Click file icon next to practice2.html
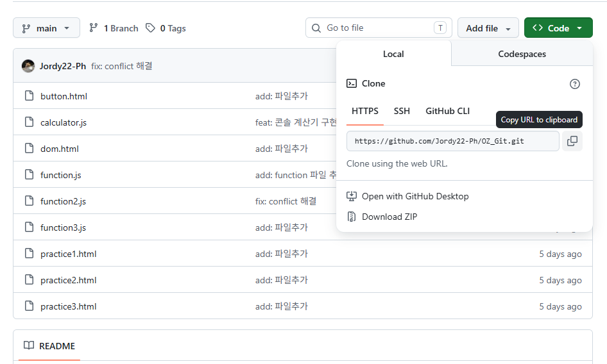The width and height of the screenshot is (607, 364). (x=29, y=279)
